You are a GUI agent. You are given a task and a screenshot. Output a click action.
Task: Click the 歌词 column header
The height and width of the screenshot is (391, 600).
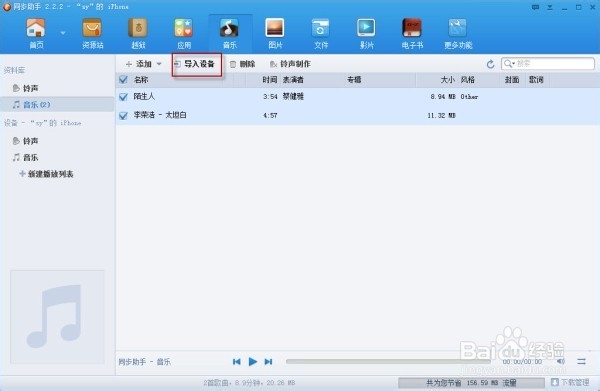click(x=536, y=80)
